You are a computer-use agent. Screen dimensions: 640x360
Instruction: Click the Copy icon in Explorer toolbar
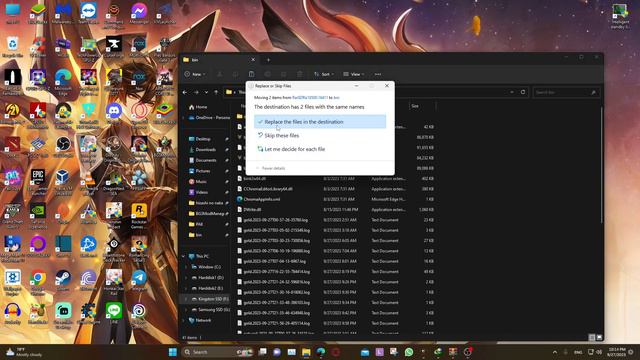236,74
